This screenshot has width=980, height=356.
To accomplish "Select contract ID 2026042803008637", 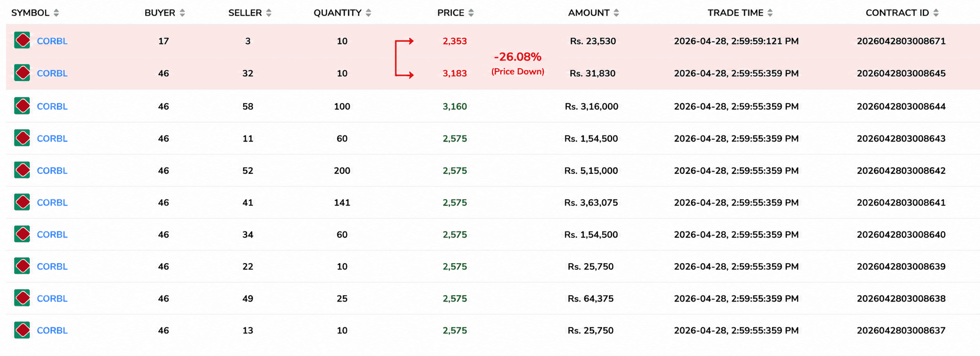I will click(901, 331).
